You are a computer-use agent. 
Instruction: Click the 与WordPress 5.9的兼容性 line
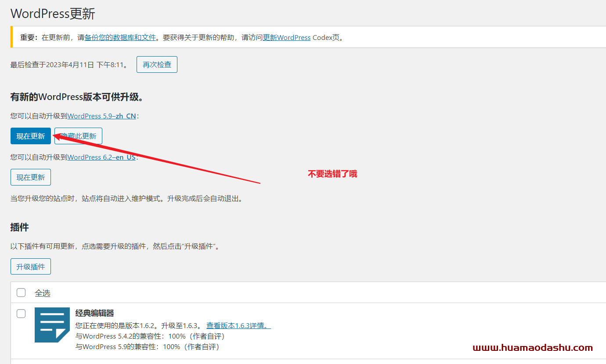[x=147, y=347]
